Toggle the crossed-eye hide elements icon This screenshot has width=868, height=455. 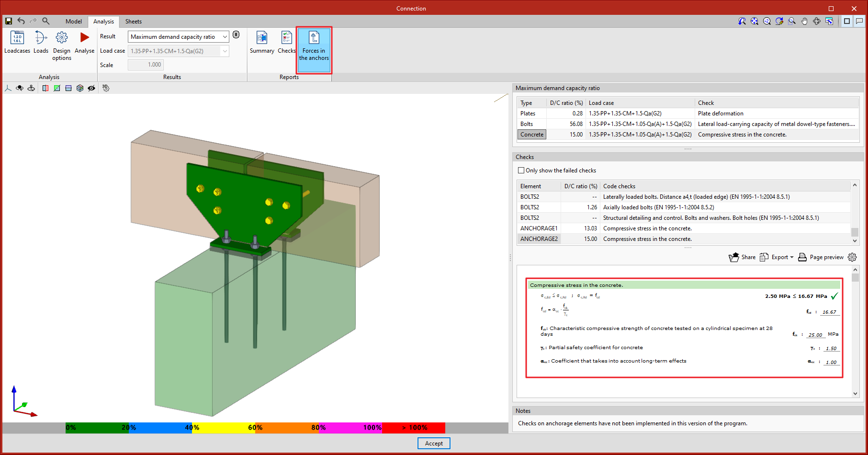[91, 88]
